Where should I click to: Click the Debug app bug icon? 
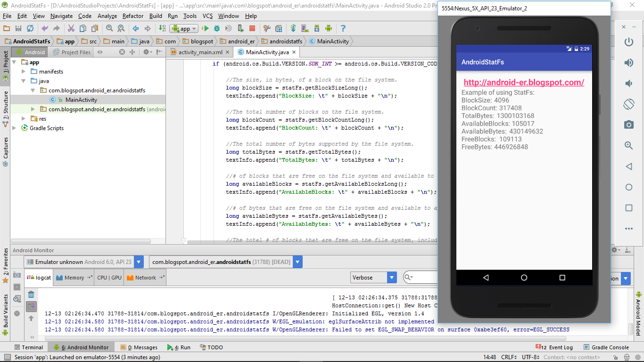[x=217, y=28]
